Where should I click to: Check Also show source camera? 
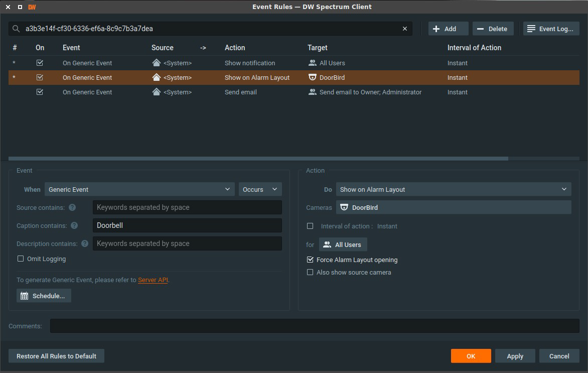310,273
